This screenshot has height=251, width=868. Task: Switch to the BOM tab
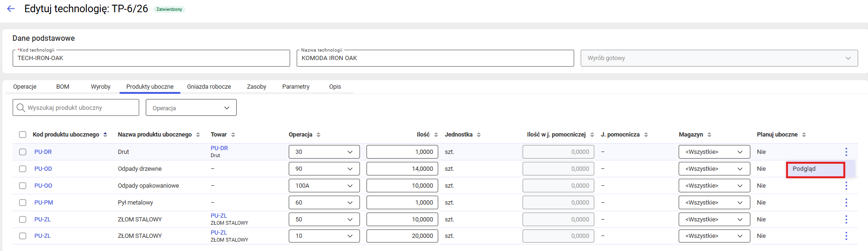(63, 87)
